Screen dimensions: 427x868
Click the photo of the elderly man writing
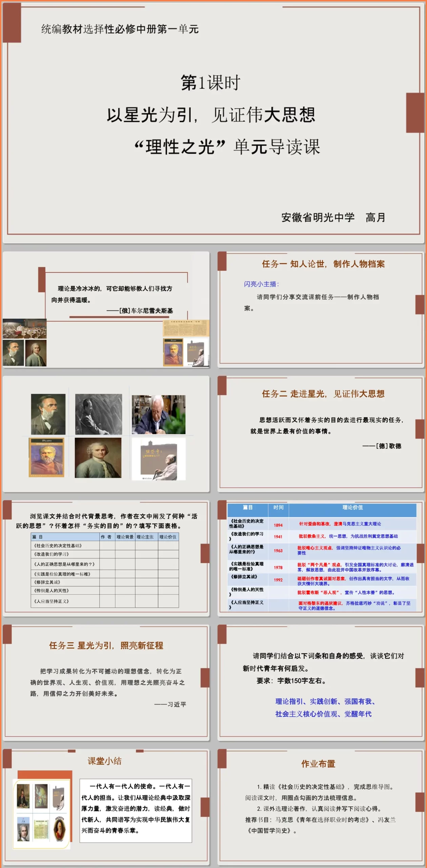click(159, 414)
